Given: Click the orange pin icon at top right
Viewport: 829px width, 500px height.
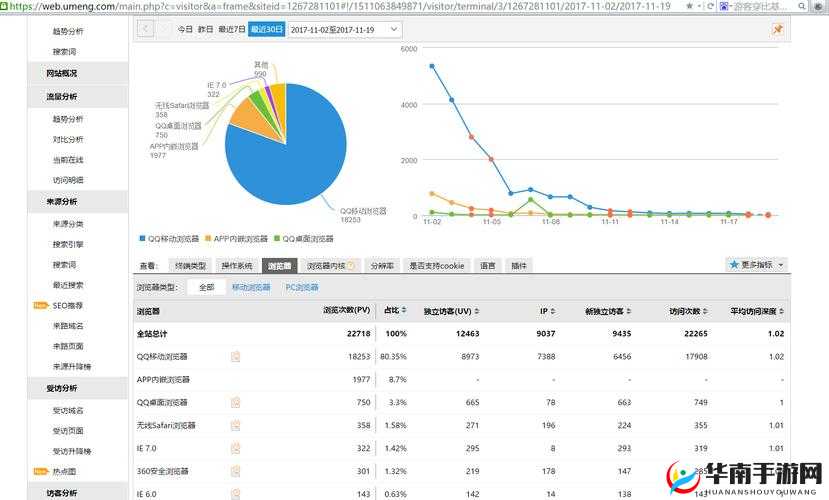Looking at the screenshot, I should click(x=777, y=30).
